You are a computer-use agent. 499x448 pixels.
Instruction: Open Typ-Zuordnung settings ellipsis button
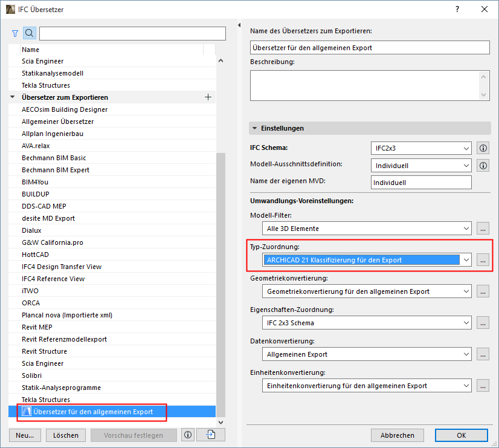pyautogui.click(x=483, y=260)
